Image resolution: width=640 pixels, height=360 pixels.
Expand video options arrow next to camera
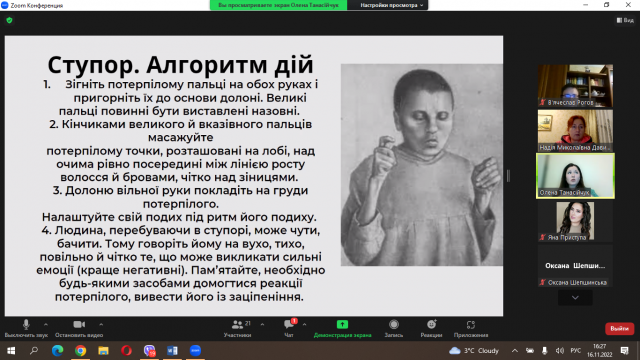point(101,325)
